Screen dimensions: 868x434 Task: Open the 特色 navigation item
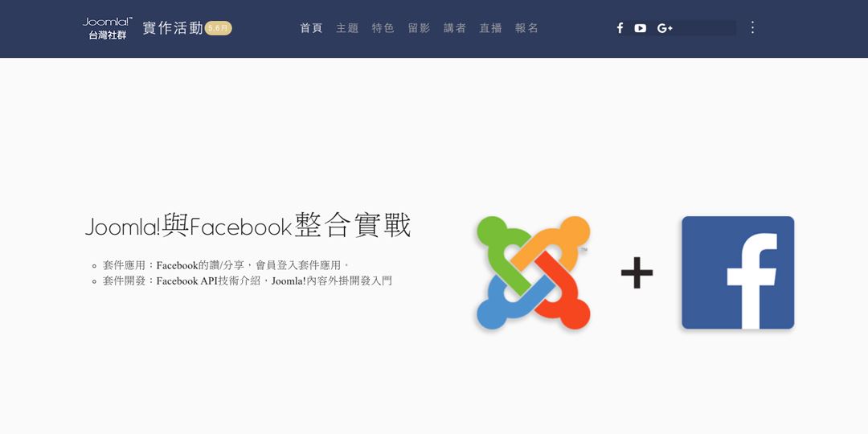383,28
